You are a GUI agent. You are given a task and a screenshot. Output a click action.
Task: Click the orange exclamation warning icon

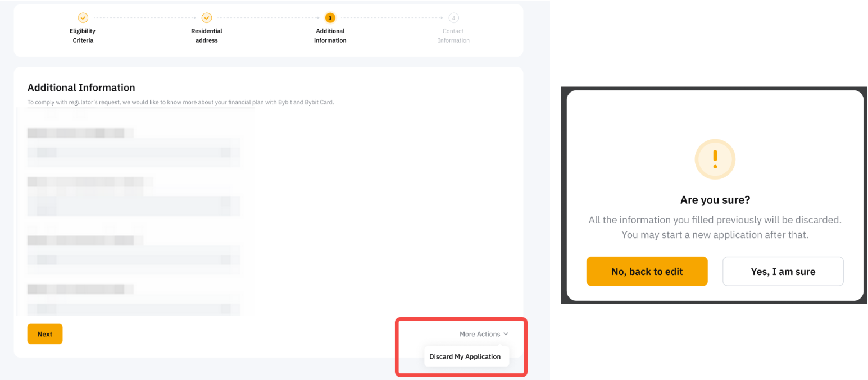pyautogui.click(x=715, y=159)
